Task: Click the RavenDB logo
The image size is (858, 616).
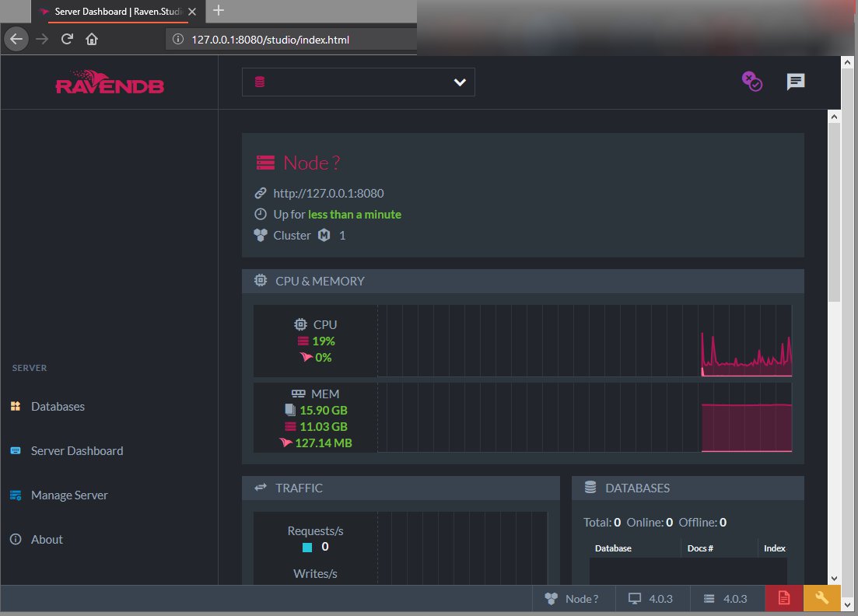Action: (x=109, y=82)
